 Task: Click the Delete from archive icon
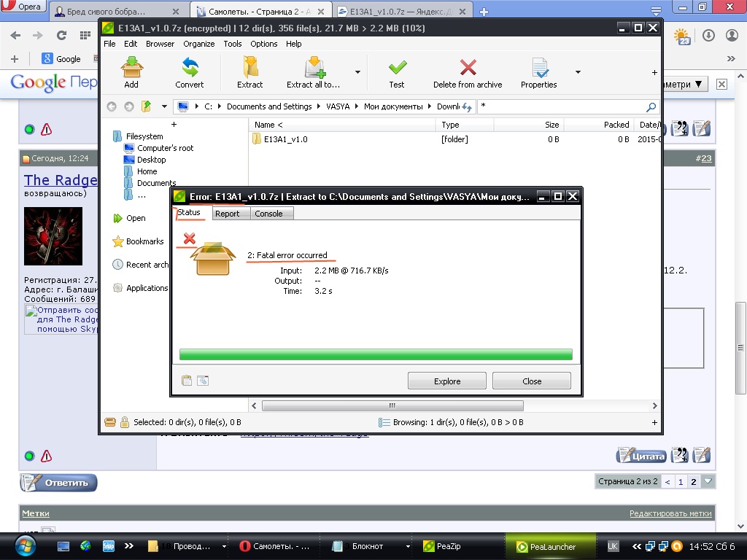[468, 67]
